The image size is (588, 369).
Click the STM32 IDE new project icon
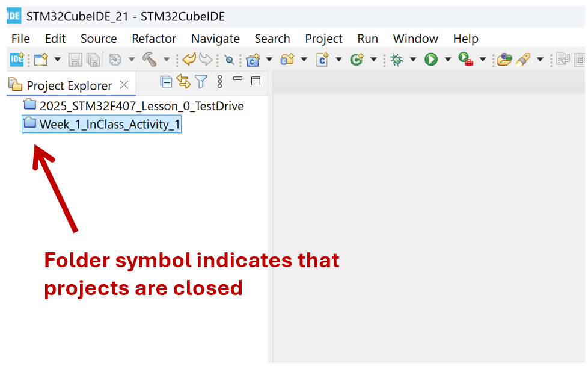(x=16, y=60)
